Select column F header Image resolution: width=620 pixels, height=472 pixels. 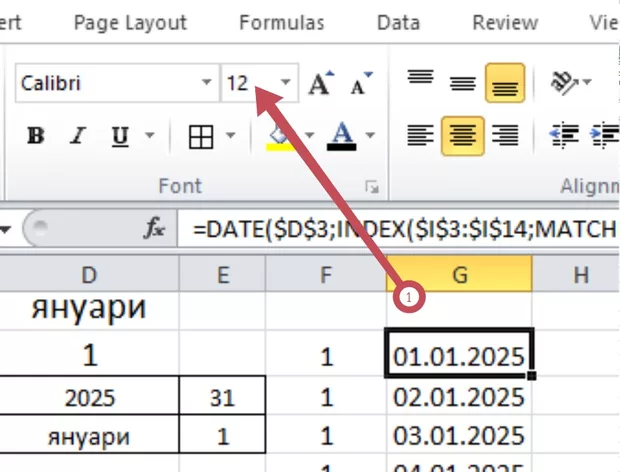pos(326,274)
